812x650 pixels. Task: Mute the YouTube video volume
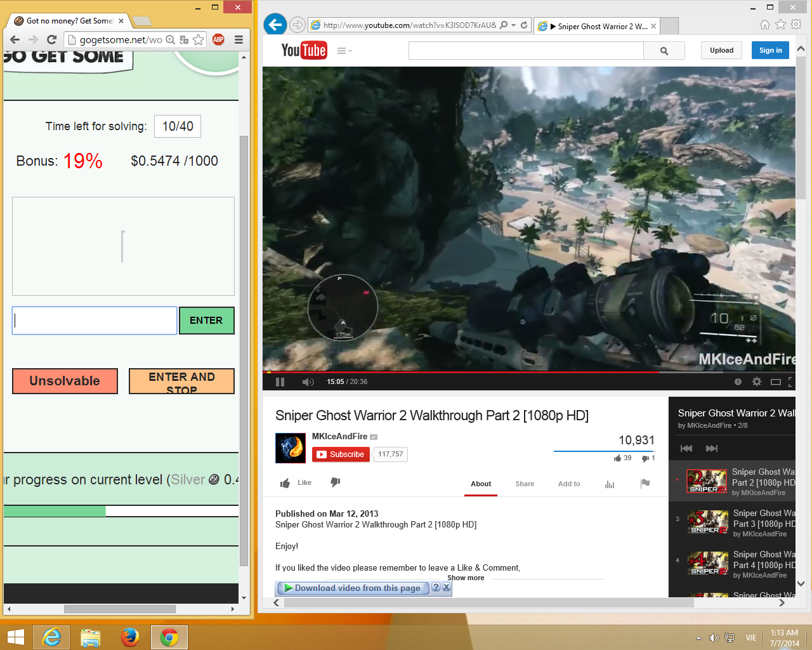click(x=308, y=381)
